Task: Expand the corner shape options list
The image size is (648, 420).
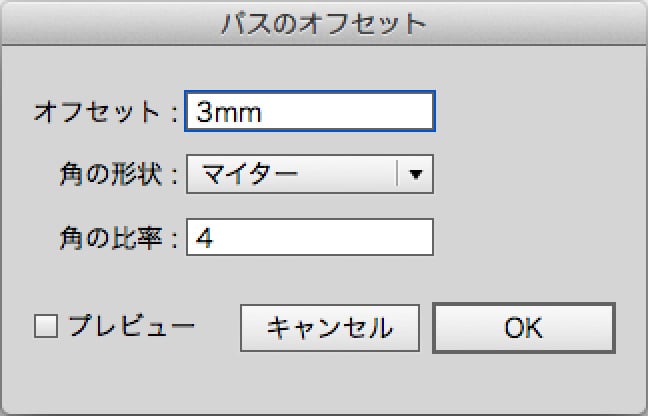Action: point(416,175)
